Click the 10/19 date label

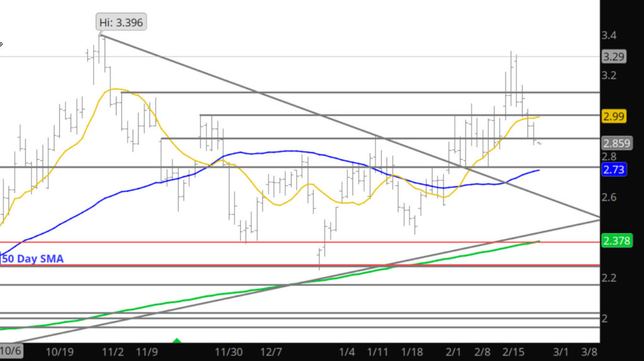pos(60,352)
